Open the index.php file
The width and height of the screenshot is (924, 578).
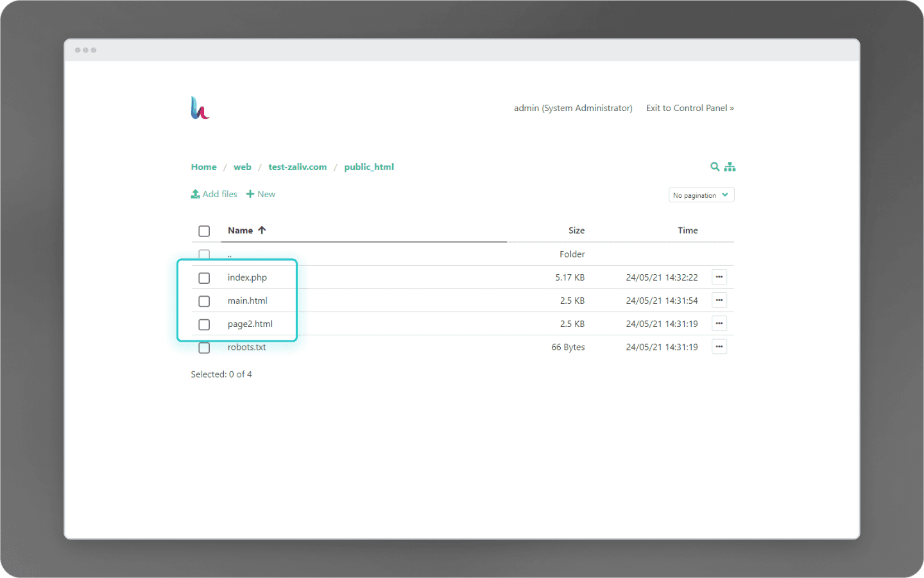pyautogui.click(x=247, y=277)
